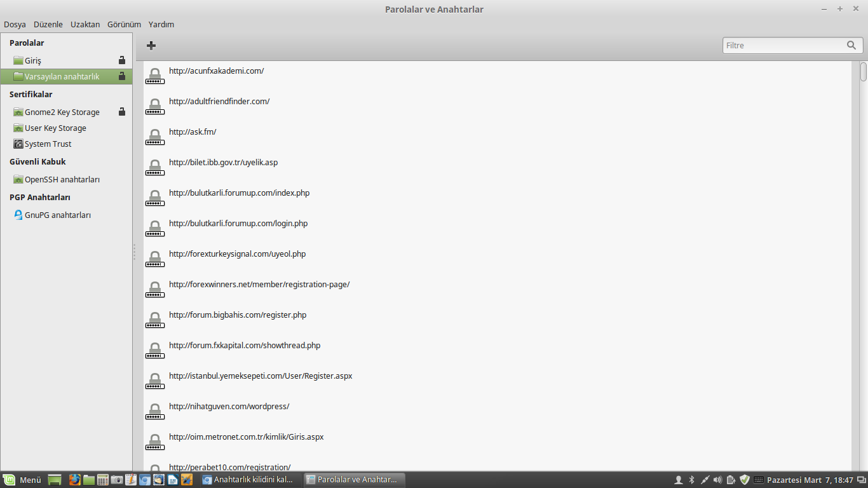The image size is (868, 488).
Task: Click the lock icon beside Giriş keyring
Action: click(122, 60)
